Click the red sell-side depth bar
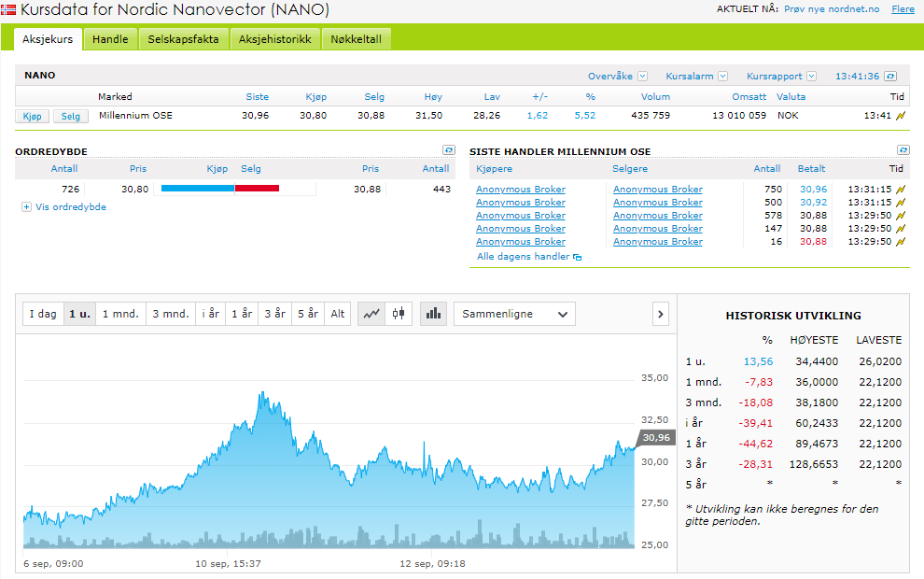924x579 pixels. 257,189
